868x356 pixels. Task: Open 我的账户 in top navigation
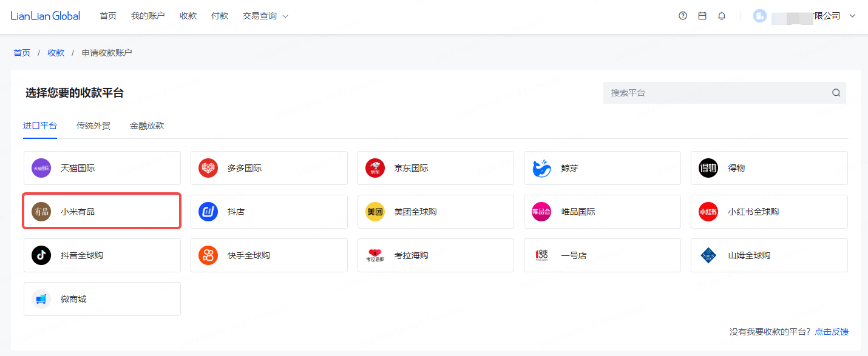click(148, 16)
